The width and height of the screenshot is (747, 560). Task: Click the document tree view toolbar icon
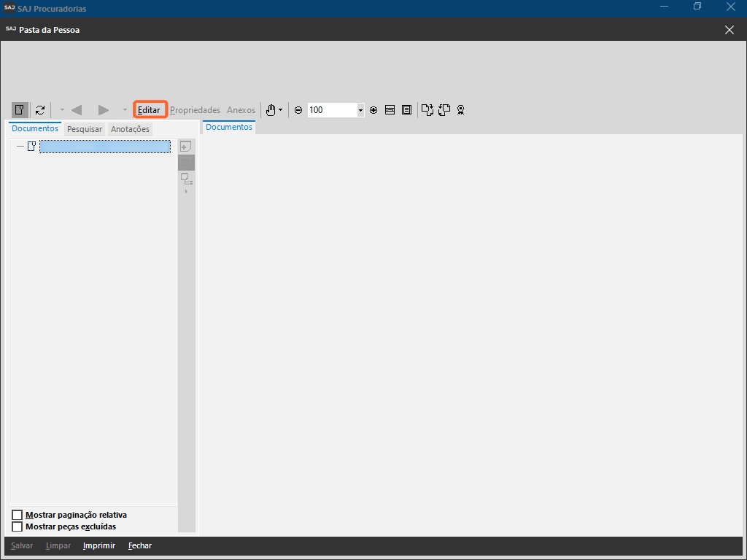tap(20, 110)
